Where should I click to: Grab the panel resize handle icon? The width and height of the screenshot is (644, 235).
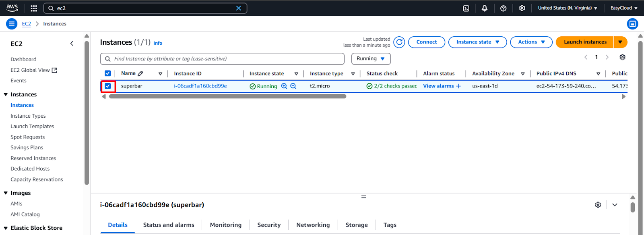click(364, 197)
